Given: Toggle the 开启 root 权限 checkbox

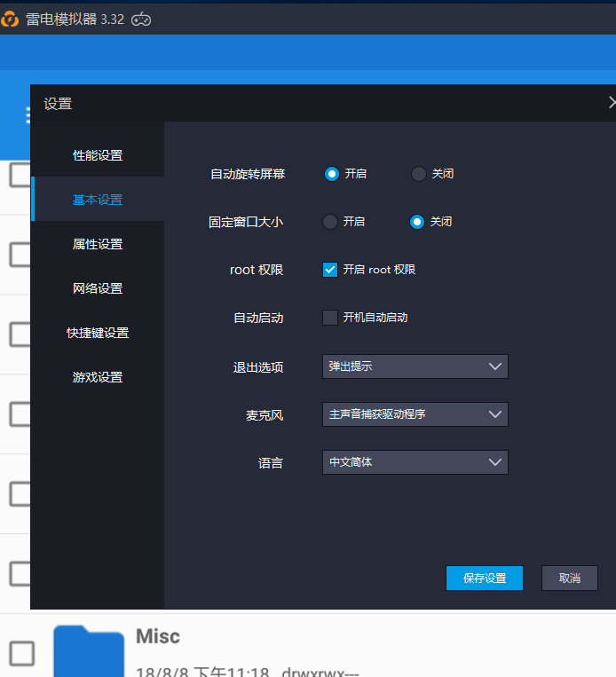Looking at the screenshot, I should tap(330, 270).
